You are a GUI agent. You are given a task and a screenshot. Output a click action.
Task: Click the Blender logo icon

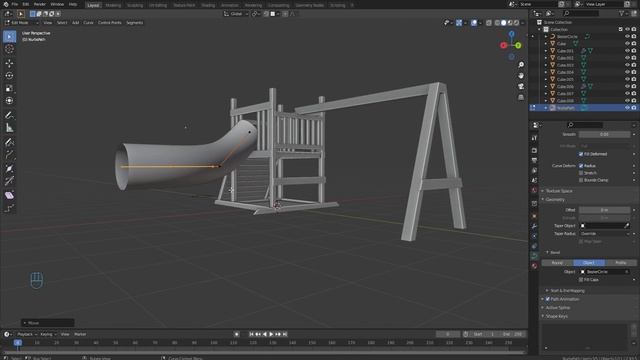(6, 4)
